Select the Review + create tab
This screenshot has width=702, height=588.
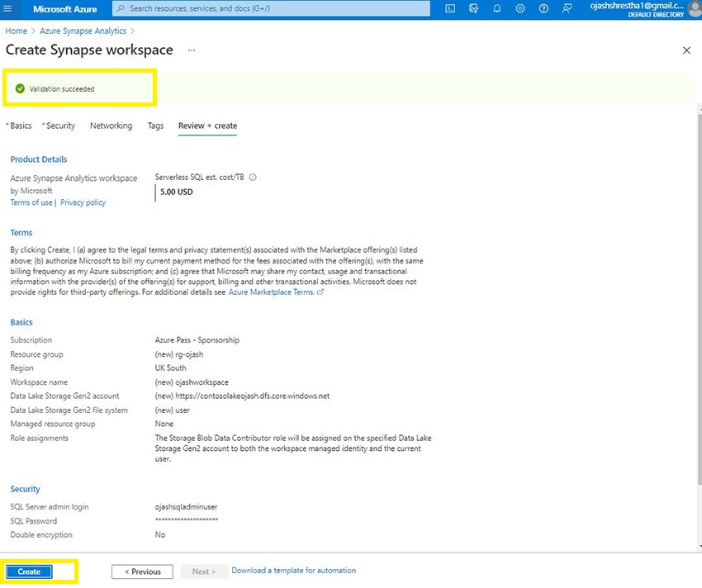pos(208,126)
